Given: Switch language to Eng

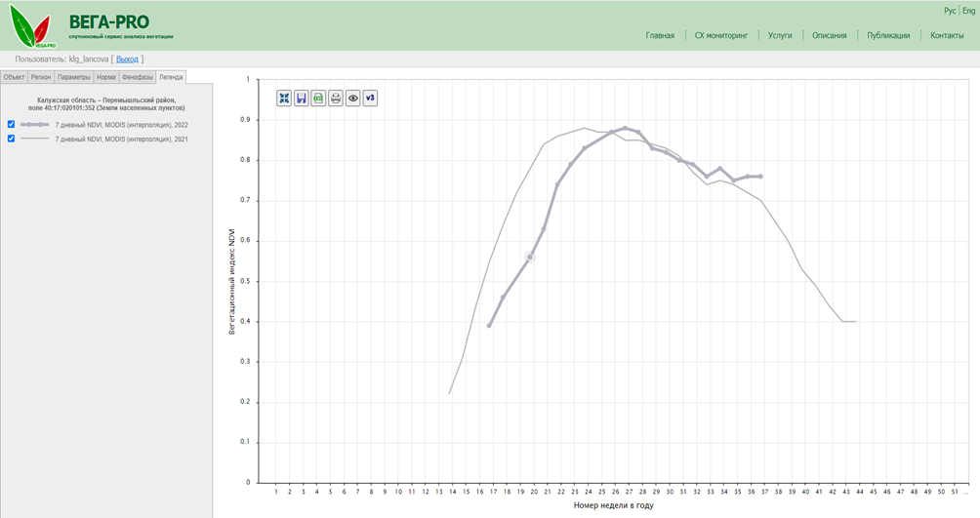Looking at the screenshot, I should pyautogui.click(x=968, y=11).
